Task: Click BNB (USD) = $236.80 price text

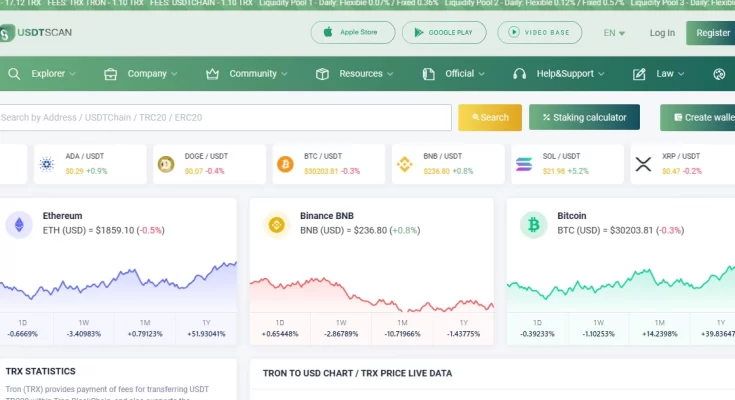Action: pos(360,230)
